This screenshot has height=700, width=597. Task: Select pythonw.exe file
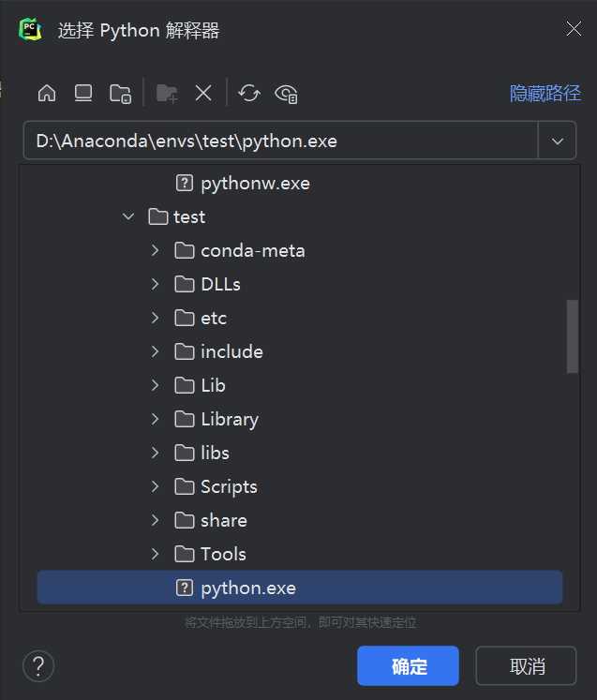point(254,184)
